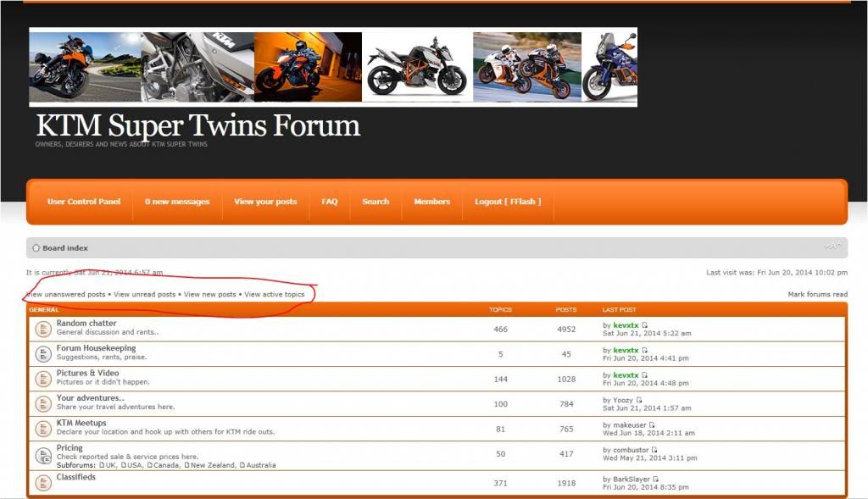
Task: Open User Control Panel
Action: (x=84, y=202)
